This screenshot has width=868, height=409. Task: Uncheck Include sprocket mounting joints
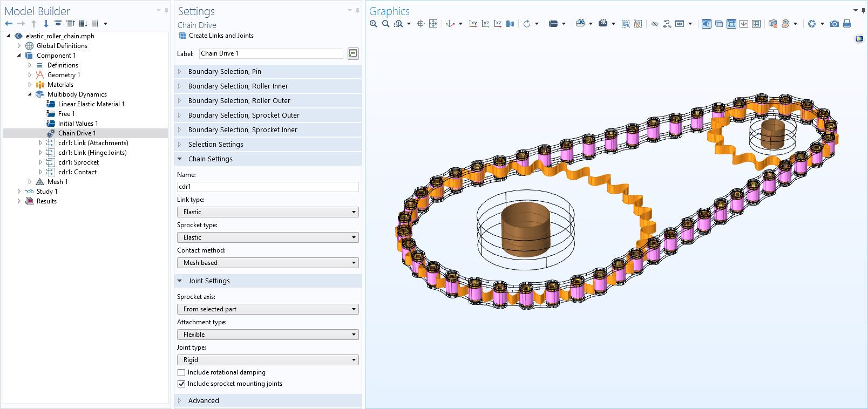click(x=181, y=384)
